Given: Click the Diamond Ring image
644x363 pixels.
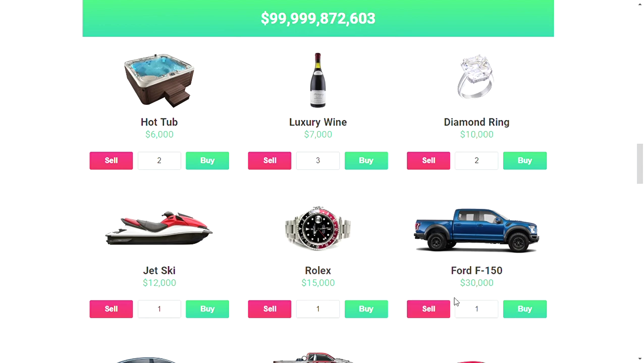Looking at the screenshot, I should pyautogui.click(x=476, y=77).
